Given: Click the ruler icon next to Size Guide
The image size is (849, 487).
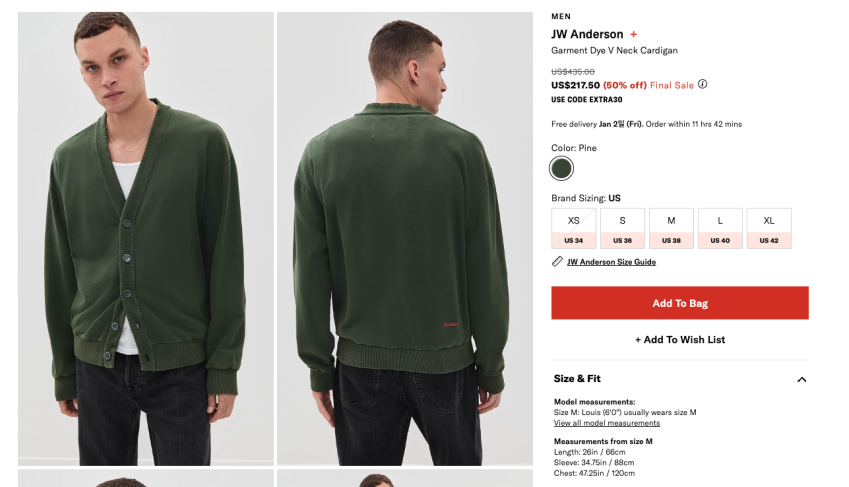Looking at the screenshot, I should [557, 262].
